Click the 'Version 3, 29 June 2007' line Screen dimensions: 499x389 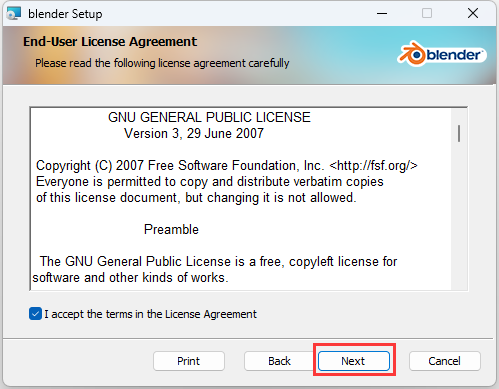(x=194, y=133)
